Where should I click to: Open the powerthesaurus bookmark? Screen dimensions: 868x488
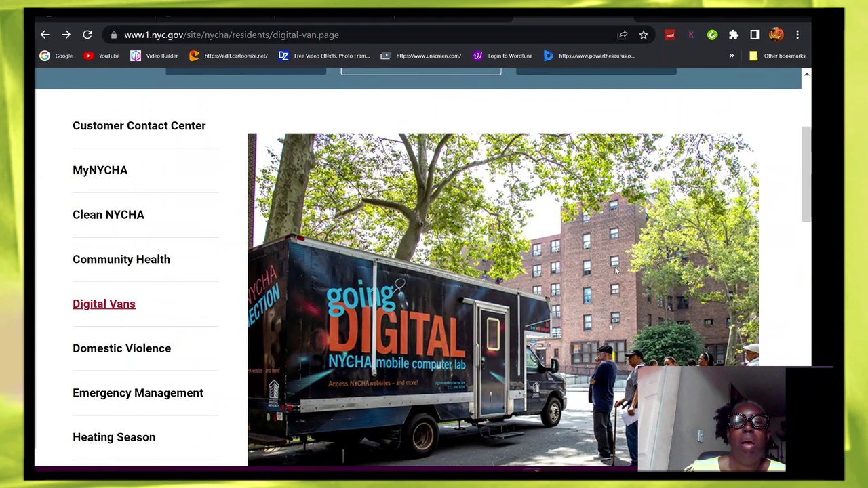click(x=589, y=56)
